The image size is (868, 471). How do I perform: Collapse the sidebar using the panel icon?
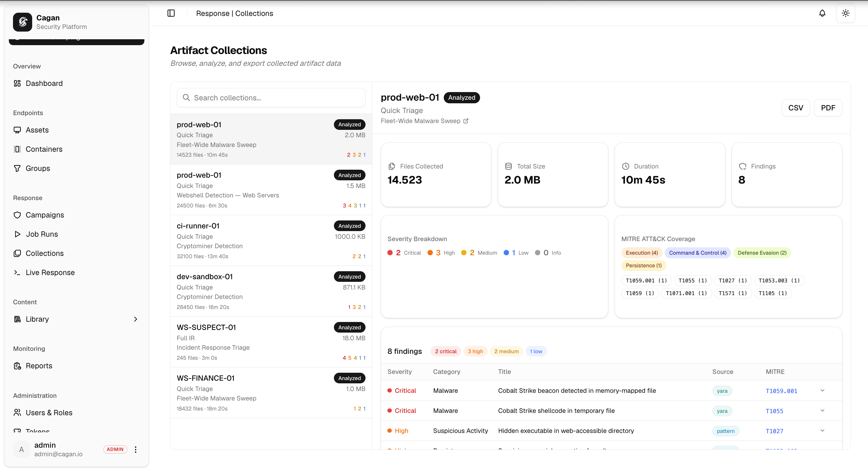[171, 13]
